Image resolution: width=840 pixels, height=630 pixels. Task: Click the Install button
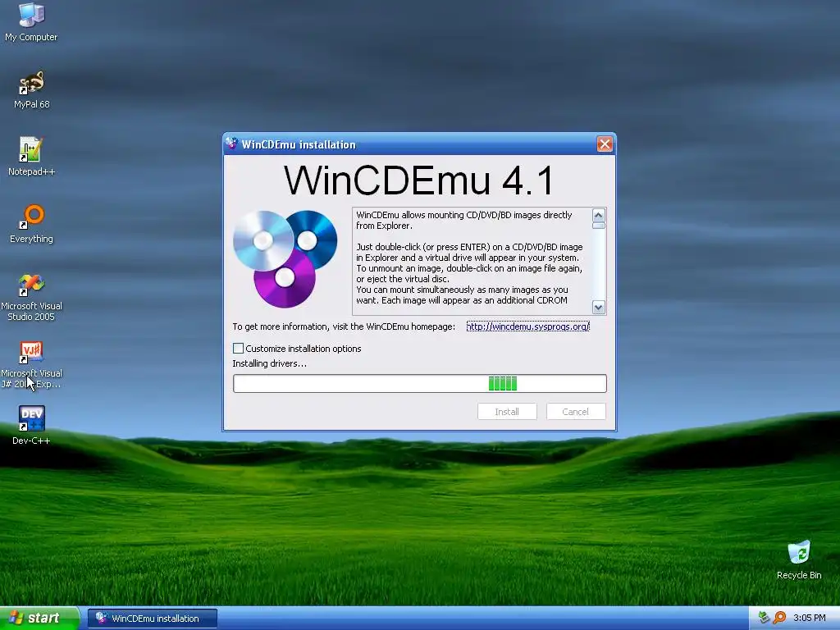(507, 412)
